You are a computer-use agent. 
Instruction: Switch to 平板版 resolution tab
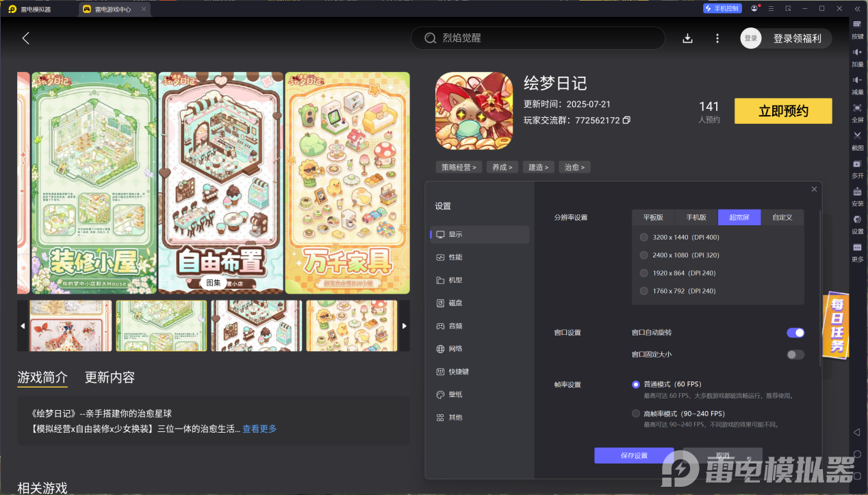click(x=654, y=218)
